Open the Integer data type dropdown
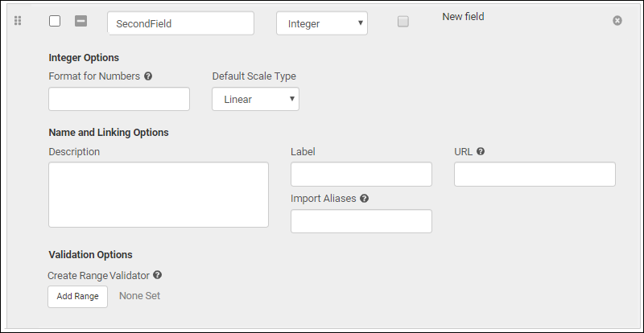 click(x=322, y=23)
